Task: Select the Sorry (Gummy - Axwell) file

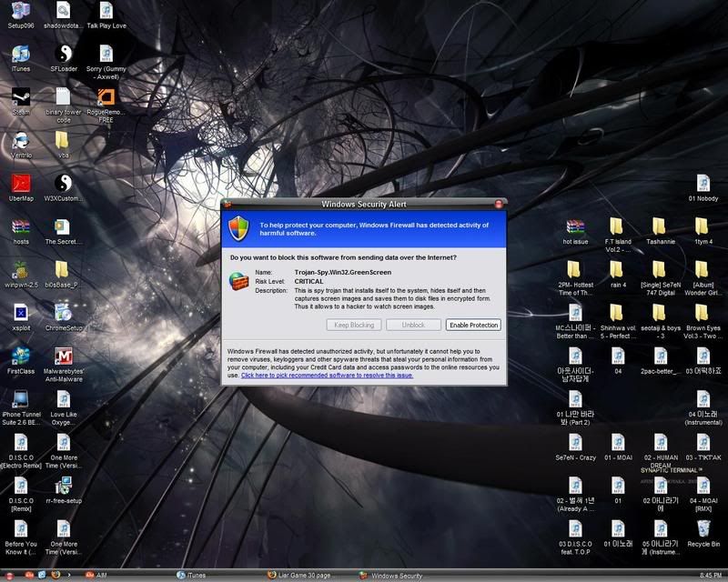Action: coord(106,54)
